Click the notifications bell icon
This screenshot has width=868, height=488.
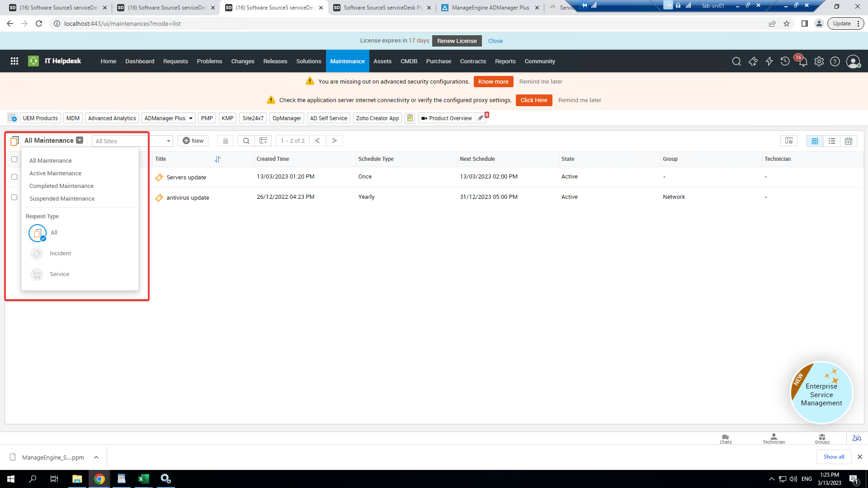802,62
